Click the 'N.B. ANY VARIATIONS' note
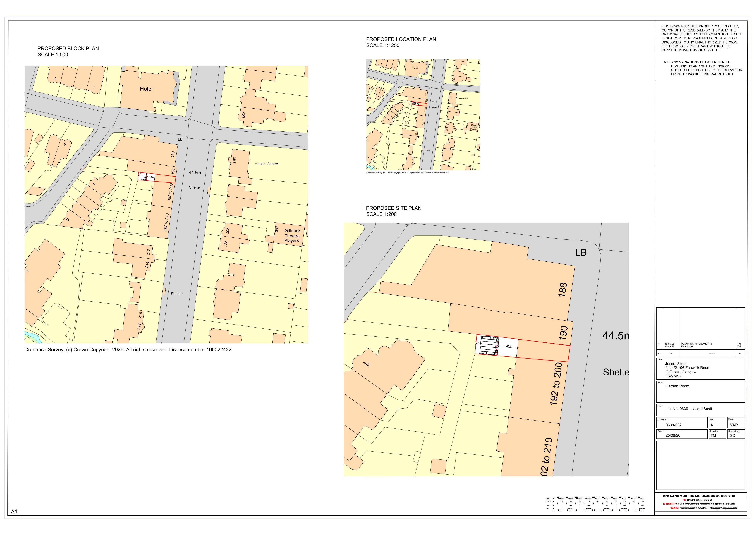Image resolution: width=756 pixels, height=534 pixels. click(x=703, y=68)
